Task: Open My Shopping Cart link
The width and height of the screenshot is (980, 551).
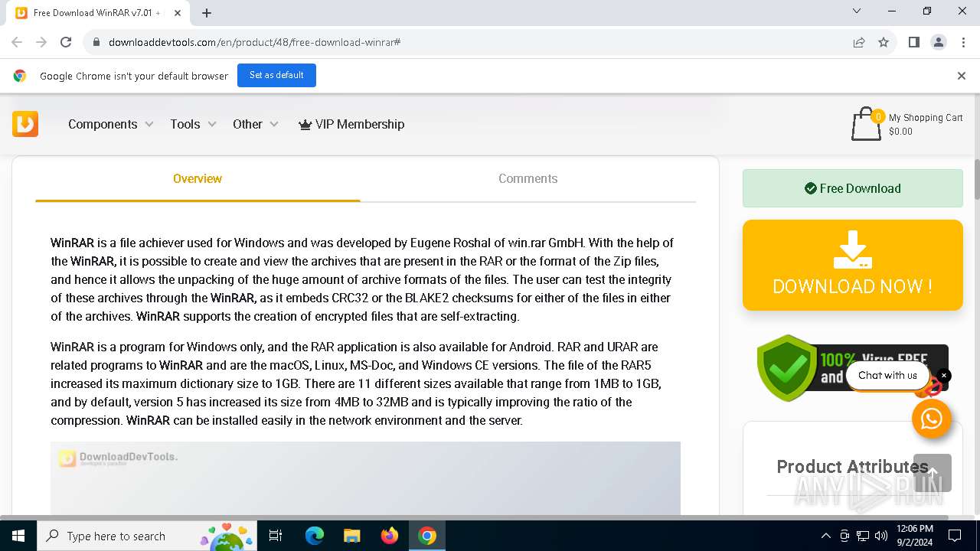Action: pyautogui.click(x=926, y=117)
